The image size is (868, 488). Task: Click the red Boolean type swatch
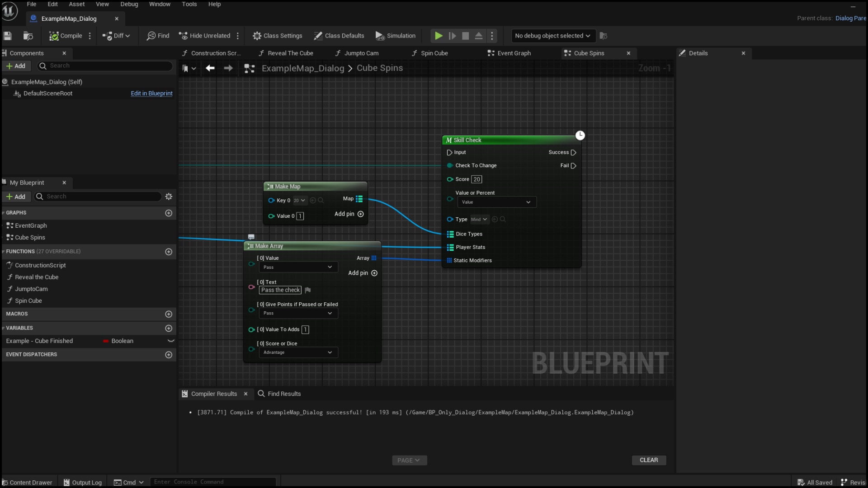click(106, 341)
